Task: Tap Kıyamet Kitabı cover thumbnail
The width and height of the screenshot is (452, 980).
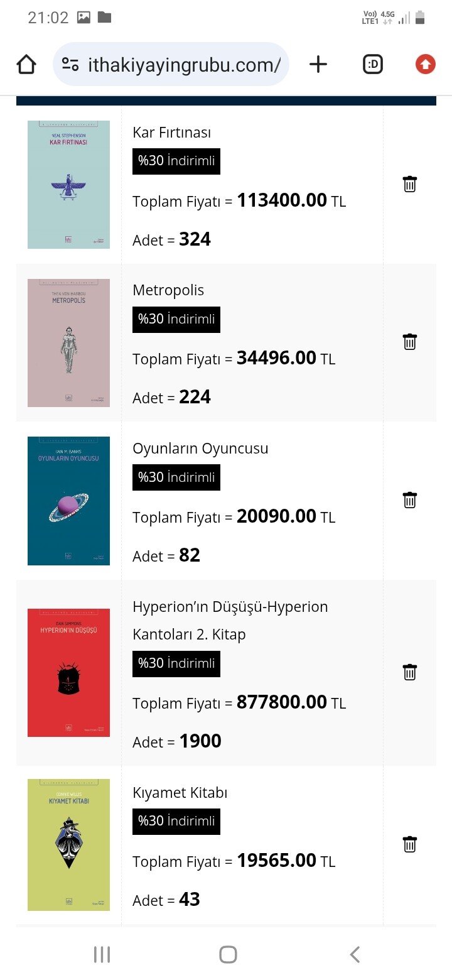Action: click(x=68, y=845)
